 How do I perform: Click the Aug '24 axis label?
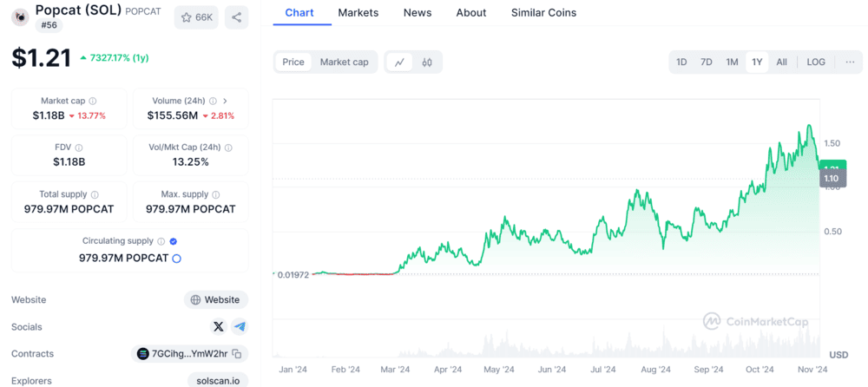657,370
